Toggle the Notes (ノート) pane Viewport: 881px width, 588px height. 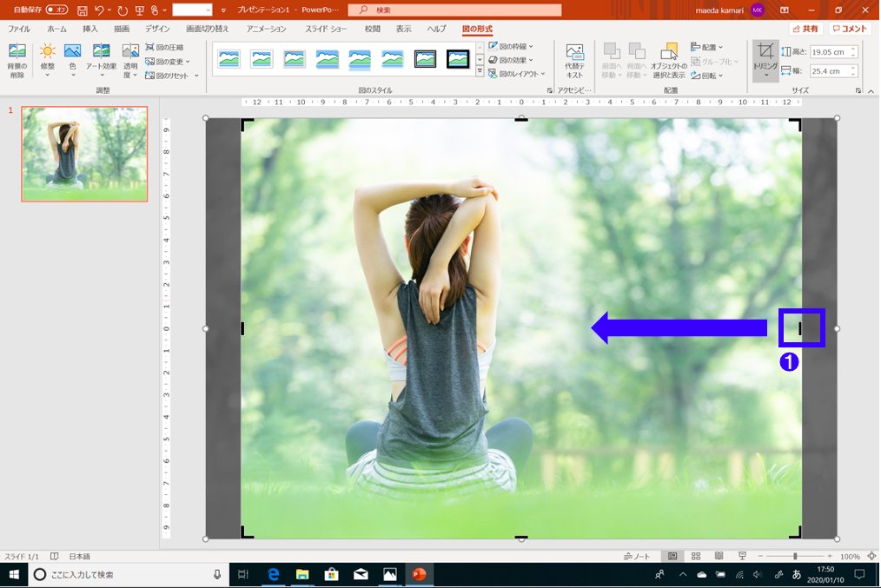point(637,556)
